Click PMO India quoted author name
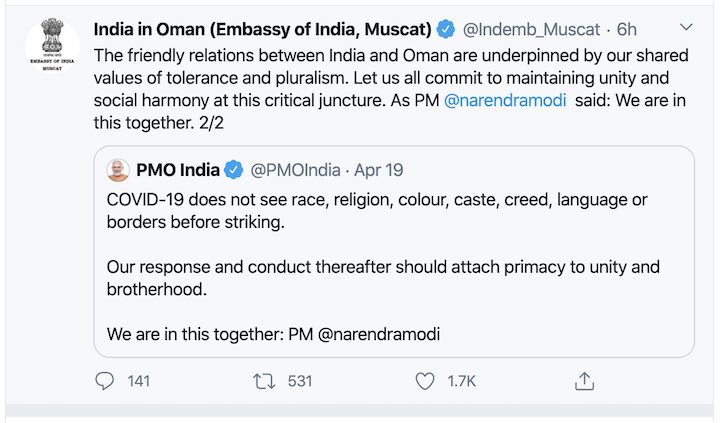 tap(177, 170)
